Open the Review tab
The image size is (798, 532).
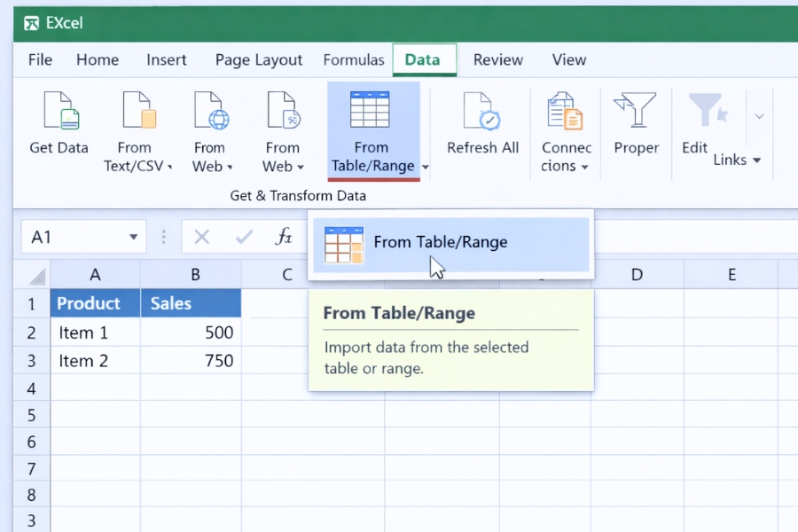497,59
